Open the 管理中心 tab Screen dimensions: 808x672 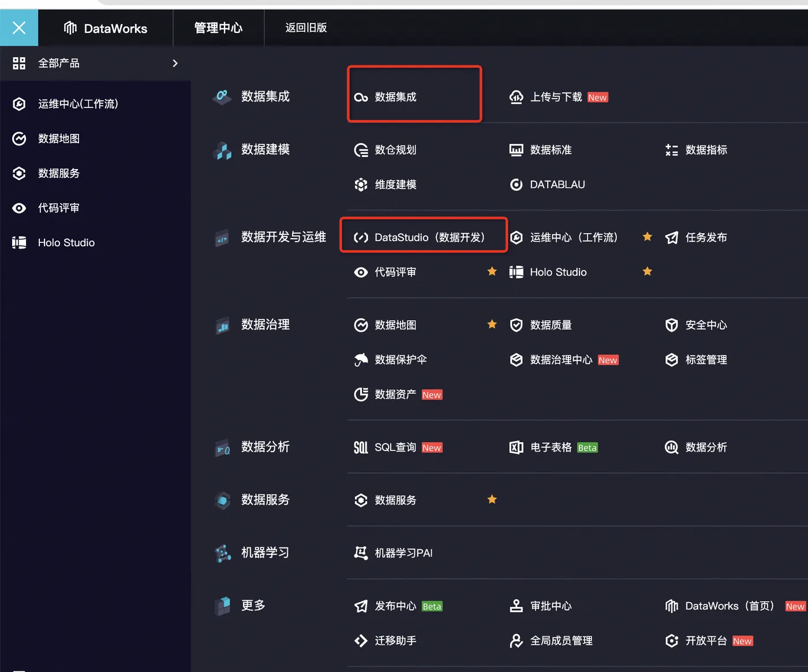point(218,28)
